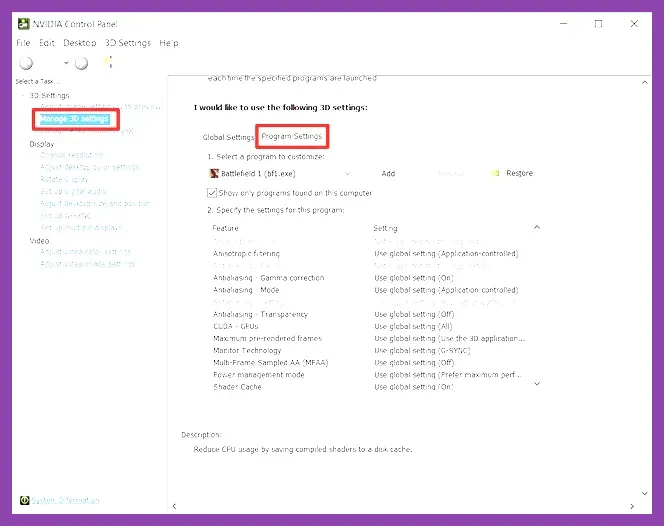Viewport: 664px width, 526px height.
Task: Select Change resolution task
Action: (x=71, y=155)
